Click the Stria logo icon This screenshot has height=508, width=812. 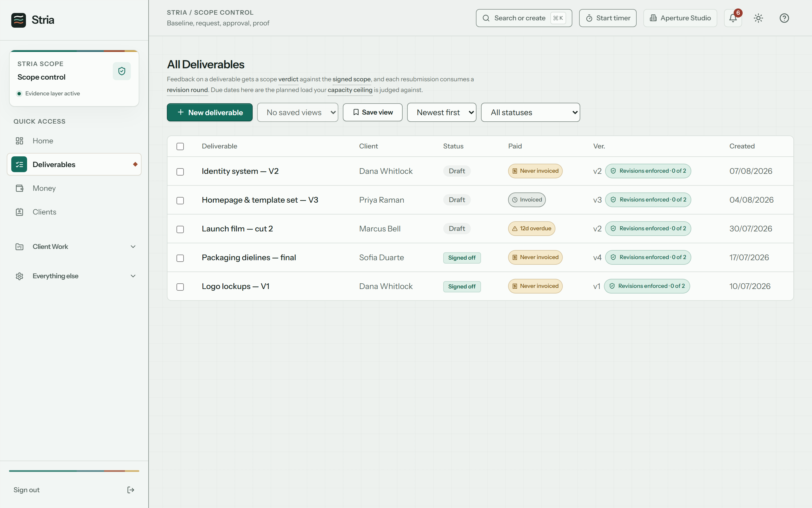[18, 20]
